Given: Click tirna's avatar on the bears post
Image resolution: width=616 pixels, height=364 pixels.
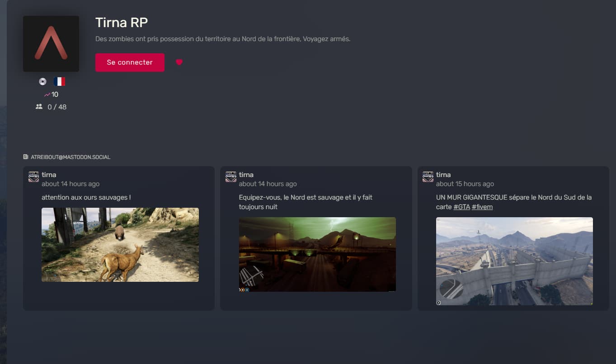Looking at the screenshot, I should tap(33, 177).
